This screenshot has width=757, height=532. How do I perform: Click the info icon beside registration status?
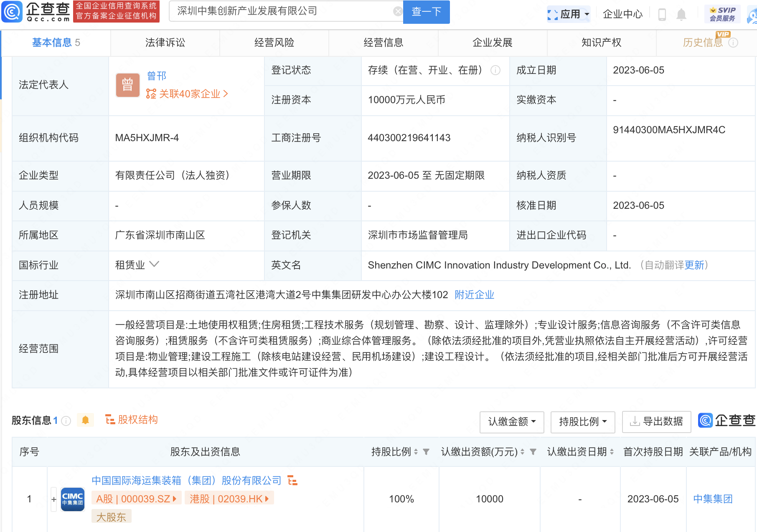tap(495, 70)
